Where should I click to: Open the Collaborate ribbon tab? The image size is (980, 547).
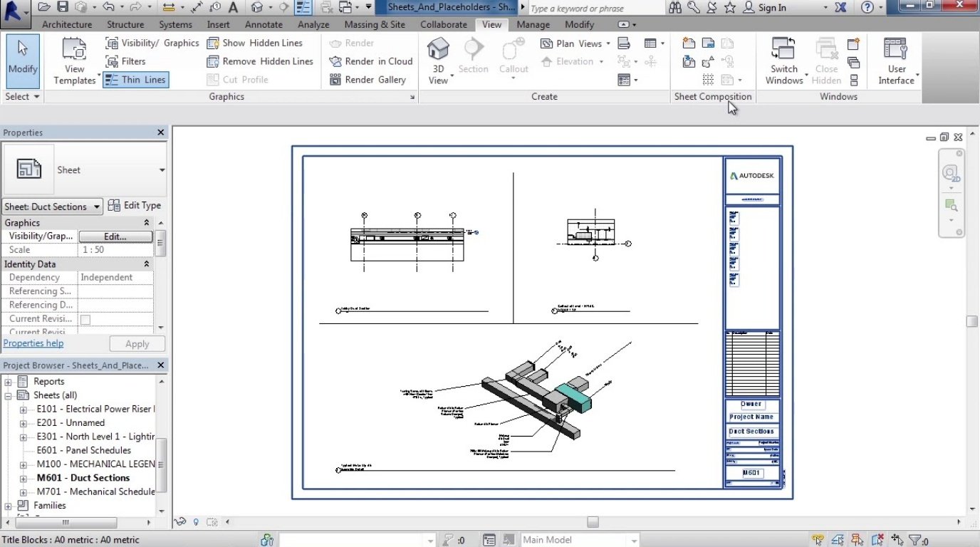click(444, 24)
